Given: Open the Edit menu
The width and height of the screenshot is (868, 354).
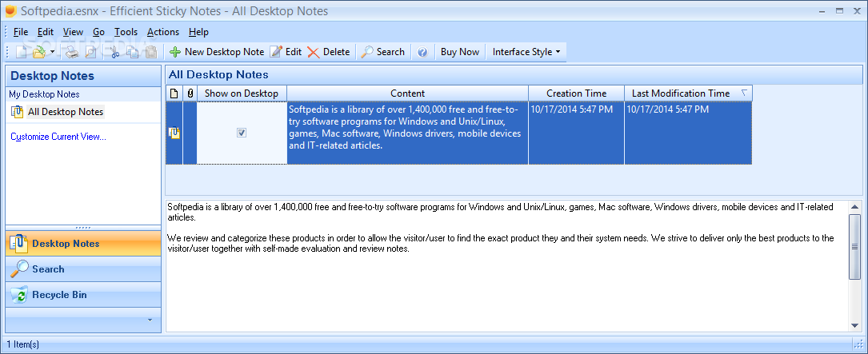Looking at the screenshot, I should pos(46,32).
